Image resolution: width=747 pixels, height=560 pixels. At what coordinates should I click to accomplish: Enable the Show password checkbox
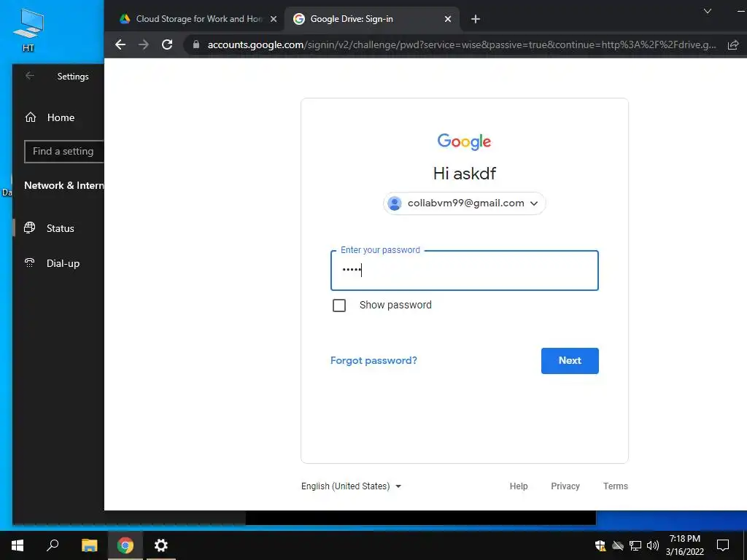tap(339, 306)
